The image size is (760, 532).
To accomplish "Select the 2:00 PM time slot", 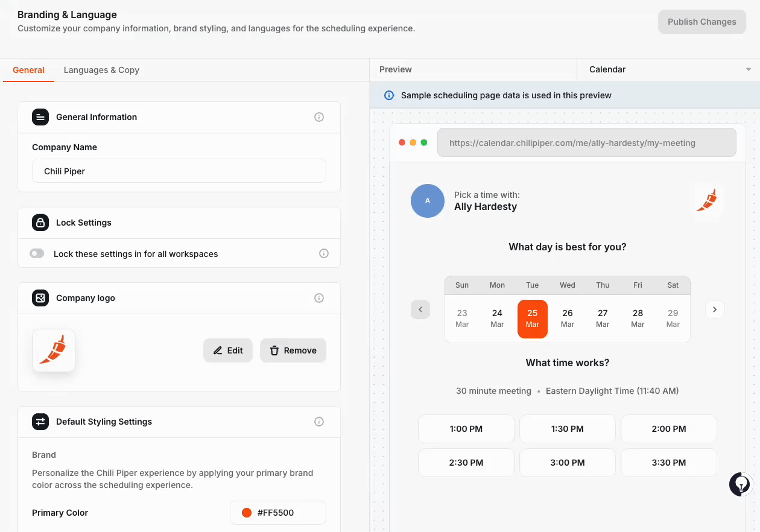I will coord(669,429).
